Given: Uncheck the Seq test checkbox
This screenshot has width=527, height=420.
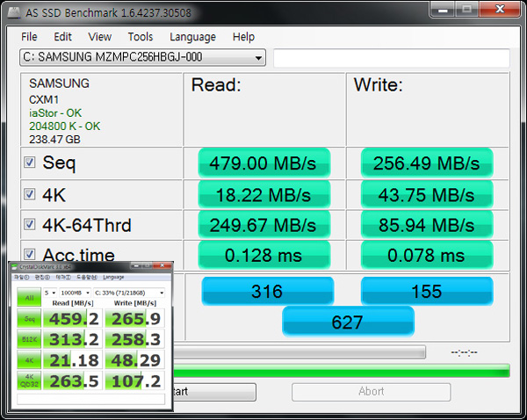Looking at the screenshot, I should 30,163.
